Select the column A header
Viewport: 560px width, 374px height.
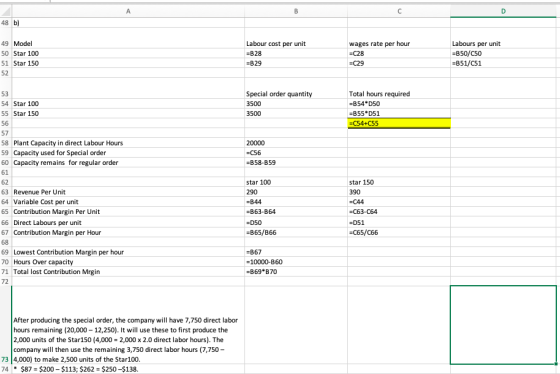point(128,11)
